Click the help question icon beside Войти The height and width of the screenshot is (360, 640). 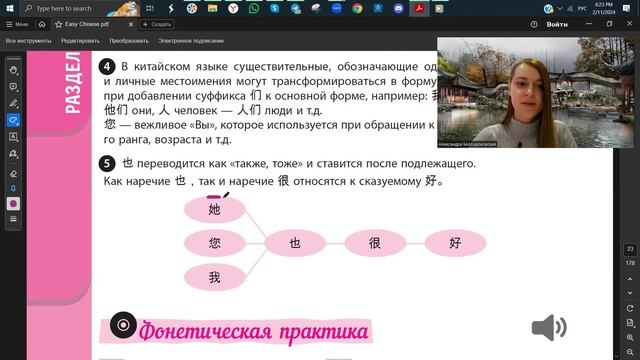click(534, 24)
